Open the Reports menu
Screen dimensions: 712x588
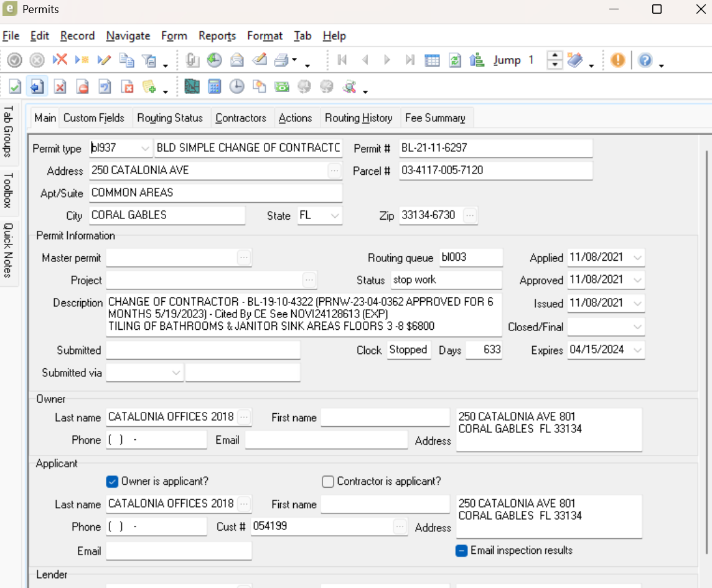tap(217, 36)
